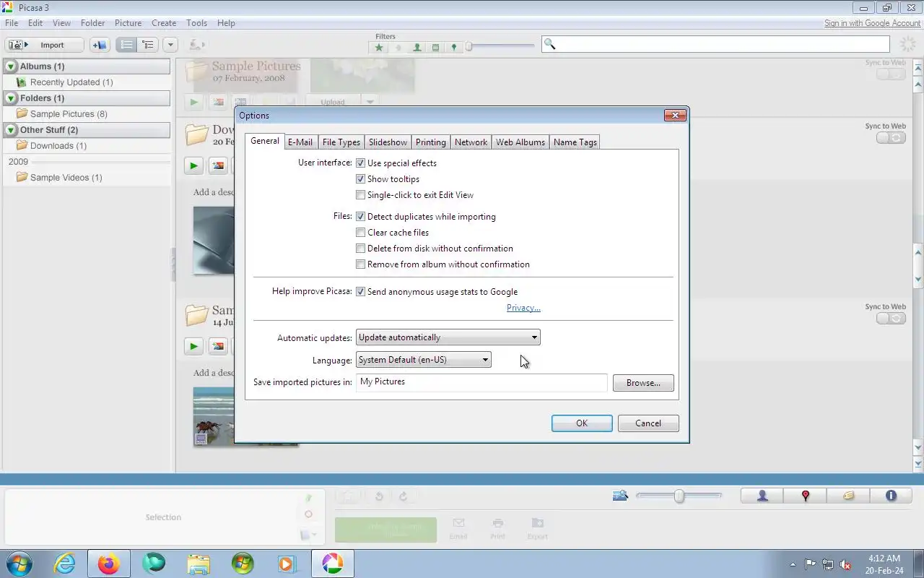This screenshot has width=924, height=578.
Task: Open the Create menu
Action: (164, 23)
